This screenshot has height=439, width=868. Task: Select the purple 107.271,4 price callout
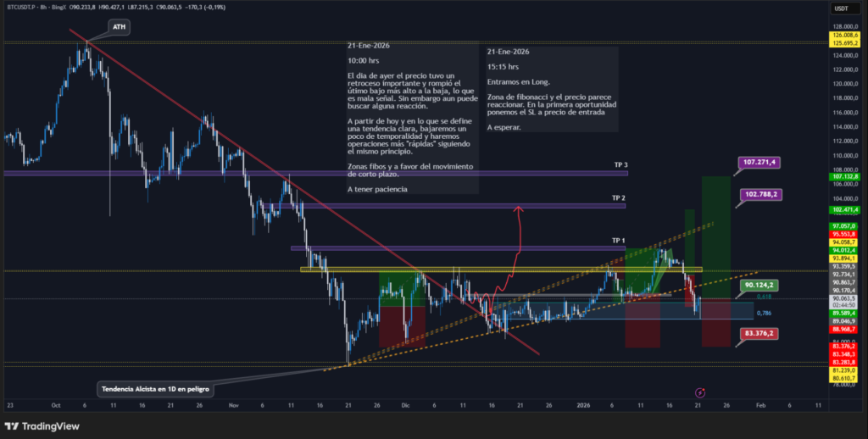759,162
